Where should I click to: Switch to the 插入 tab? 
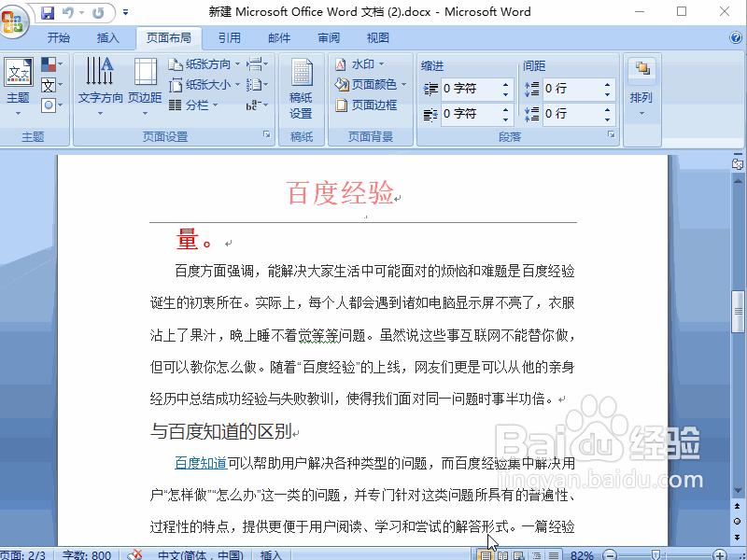(x=108, y=37)
